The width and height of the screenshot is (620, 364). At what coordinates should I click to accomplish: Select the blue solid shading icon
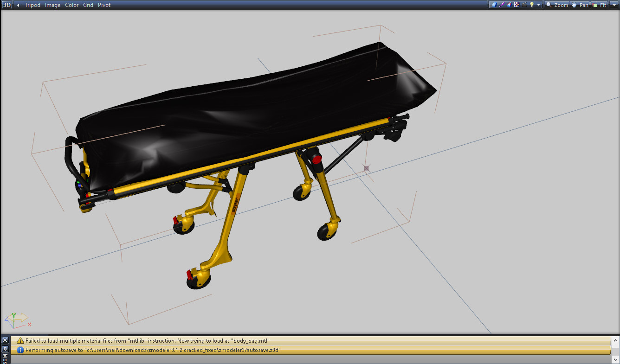494,5
